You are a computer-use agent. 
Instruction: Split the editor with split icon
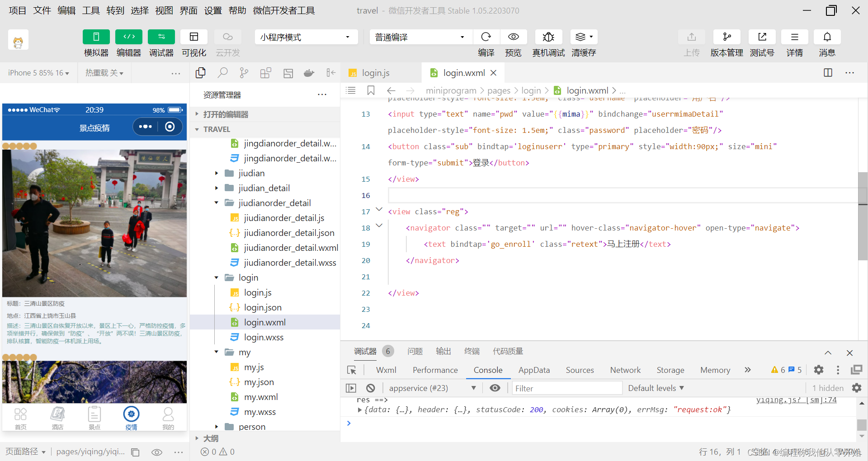(x=828, y=73)
